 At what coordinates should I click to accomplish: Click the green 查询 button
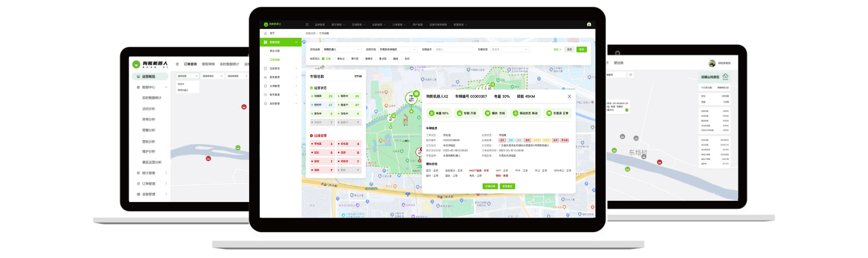[582, 50]
